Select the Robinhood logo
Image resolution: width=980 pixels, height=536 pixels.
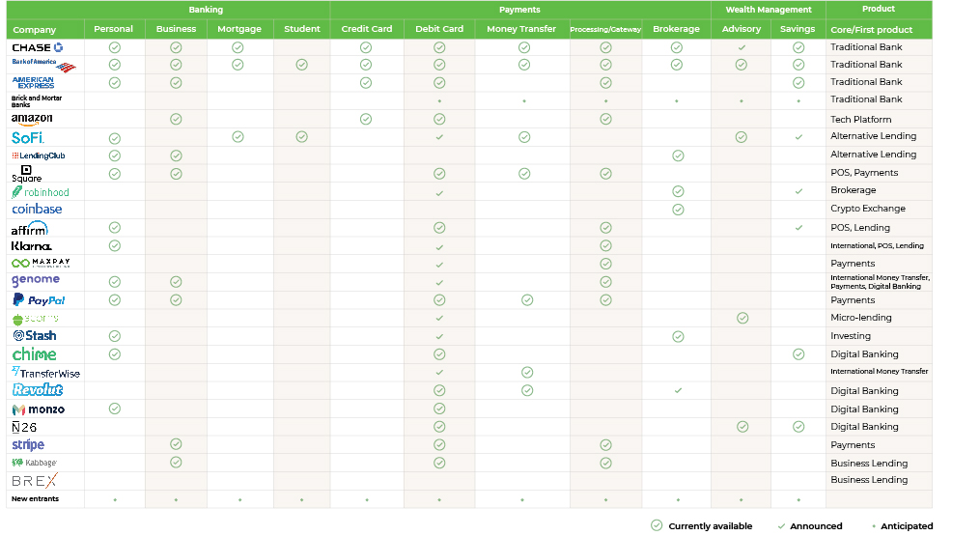[x=40, y=192]
